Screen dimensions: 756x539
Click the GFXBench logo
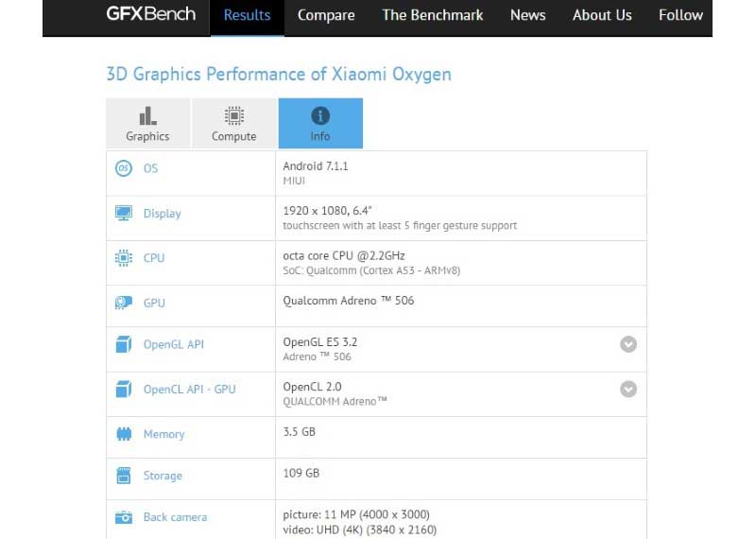(151, 13)
